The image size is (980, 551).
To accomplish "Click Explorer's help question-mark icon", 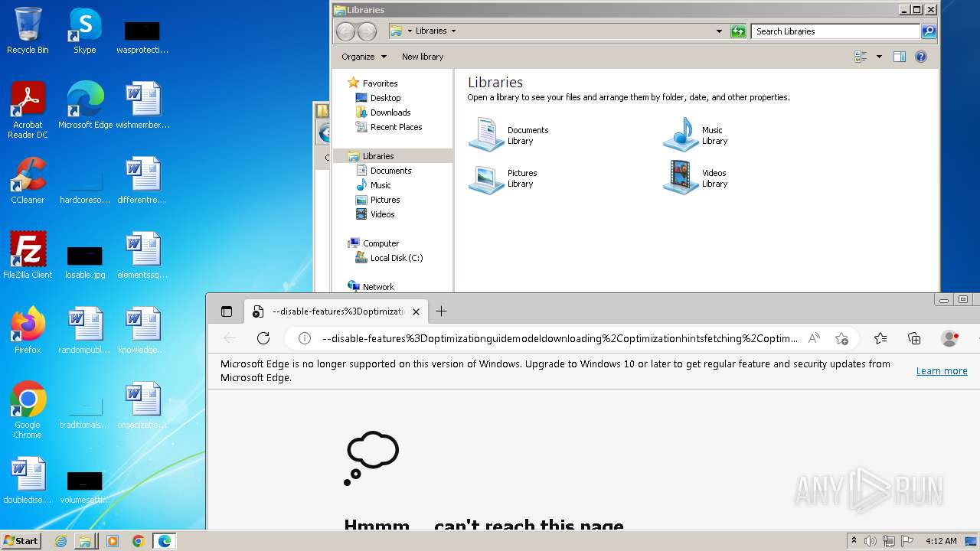I will tap(921, 57).
